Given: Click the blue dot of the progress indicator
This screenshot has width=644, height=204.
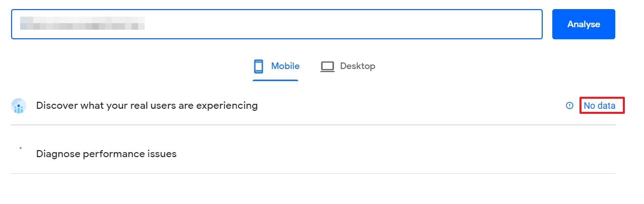Looking at the screenshot, I should (x=20, y=148).
